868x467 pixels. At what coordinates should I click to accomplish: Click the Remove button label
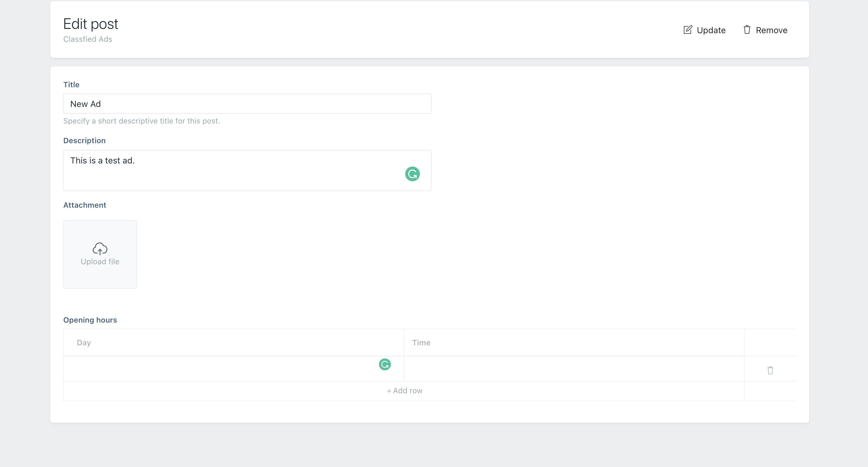point(771,30)
